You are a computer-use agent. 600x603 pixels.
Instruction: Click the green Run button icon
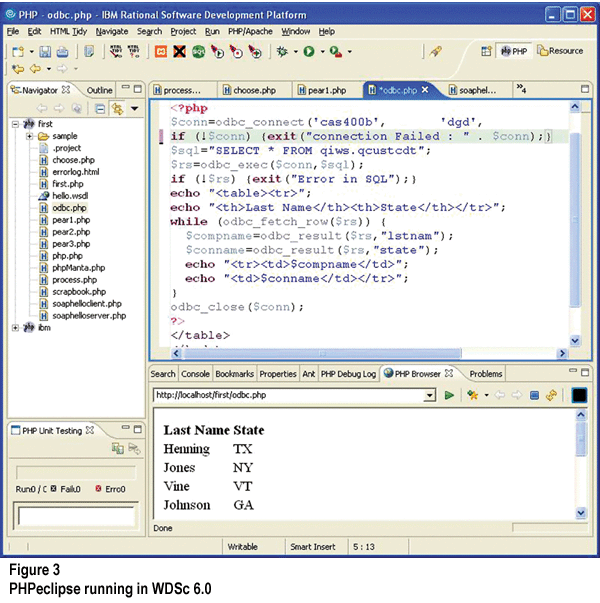point(309,51)
